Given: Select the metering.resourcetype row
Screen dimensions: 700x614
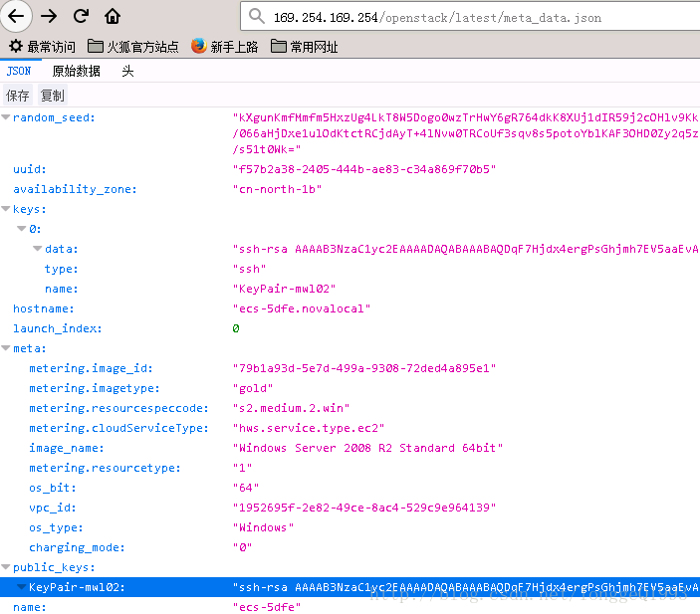Looking at the screenshot, I should tap(350, 468).
